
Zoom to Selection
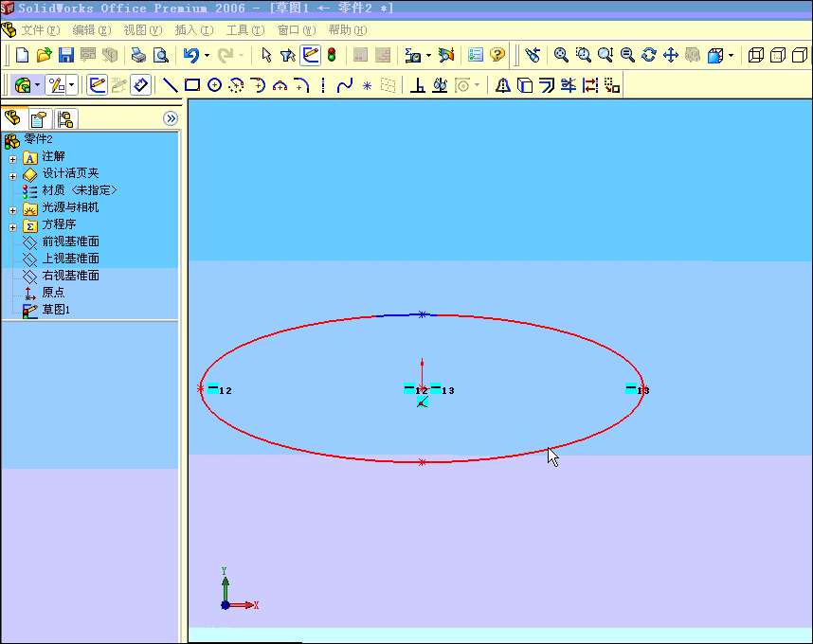pos(627,55)
